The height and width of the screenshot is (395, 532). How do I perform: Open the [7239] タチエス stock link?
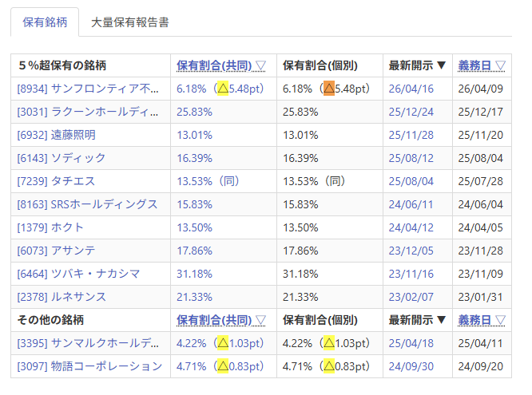pos(56,181)
